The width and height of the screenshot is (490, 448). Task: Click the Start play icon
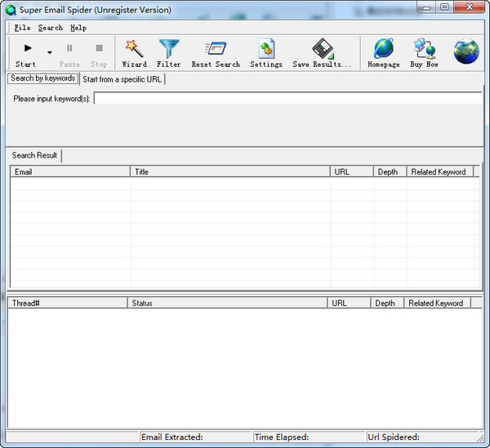coord(27,48)
